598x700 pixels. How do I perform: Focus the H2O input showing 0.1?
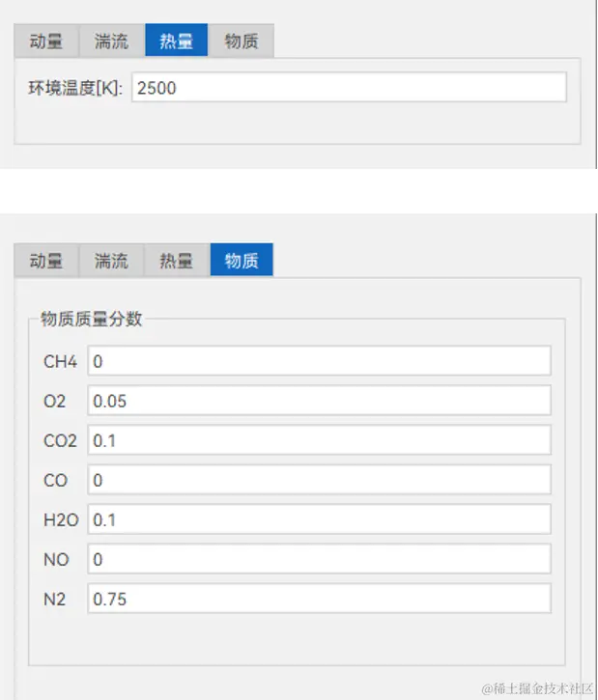pyautogui.click(x=320, y=519)
